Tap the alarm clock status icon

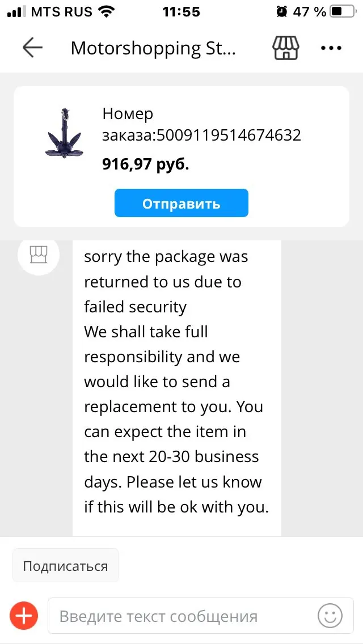[282, 11]
